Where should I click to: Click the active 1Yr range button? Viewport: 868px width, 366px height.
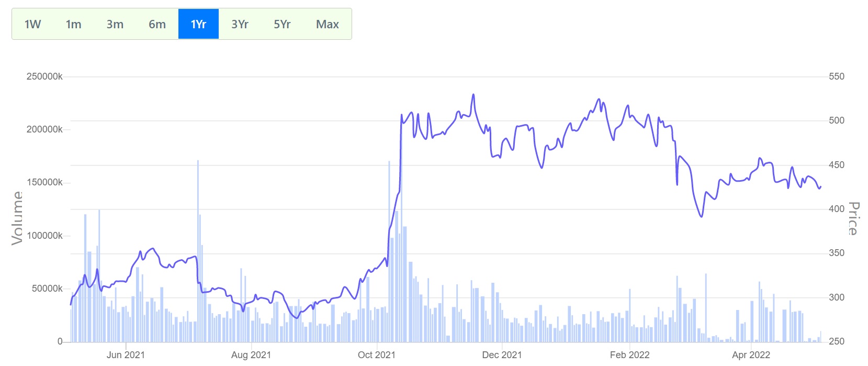198,24
